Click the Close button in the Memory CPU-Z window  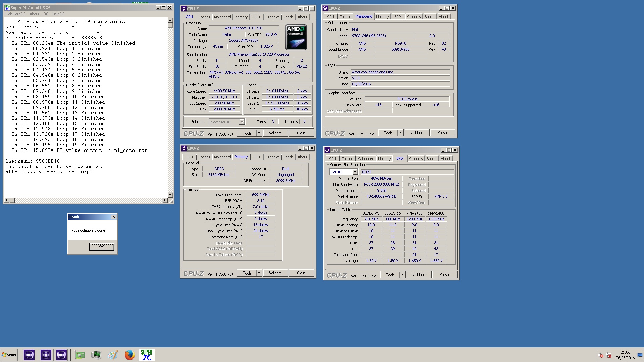tap(301, 273)
